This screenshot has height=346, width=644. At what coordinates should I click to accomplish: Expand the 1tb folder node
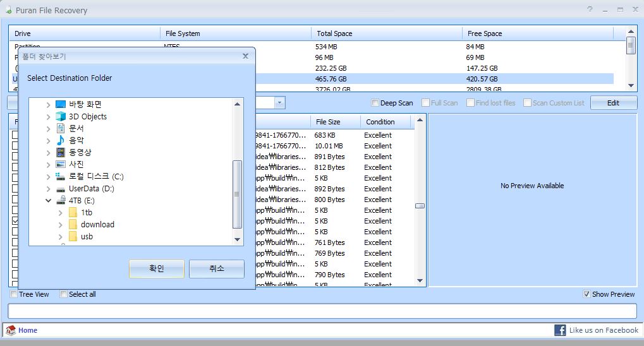pyautogui.click(x=61, y=213)
